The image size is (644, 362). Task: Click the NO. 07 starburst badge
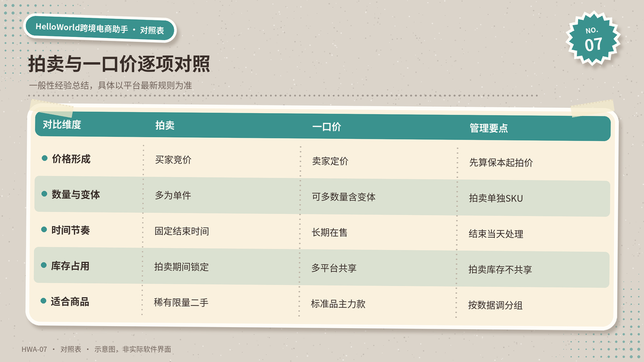[x=593, y=38]
